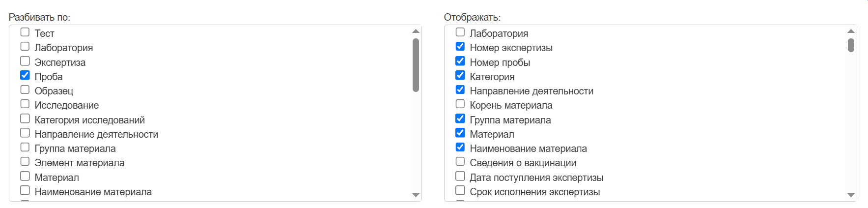Check Категория исследований option
This screenshot has height=208, width=868.
25,119
